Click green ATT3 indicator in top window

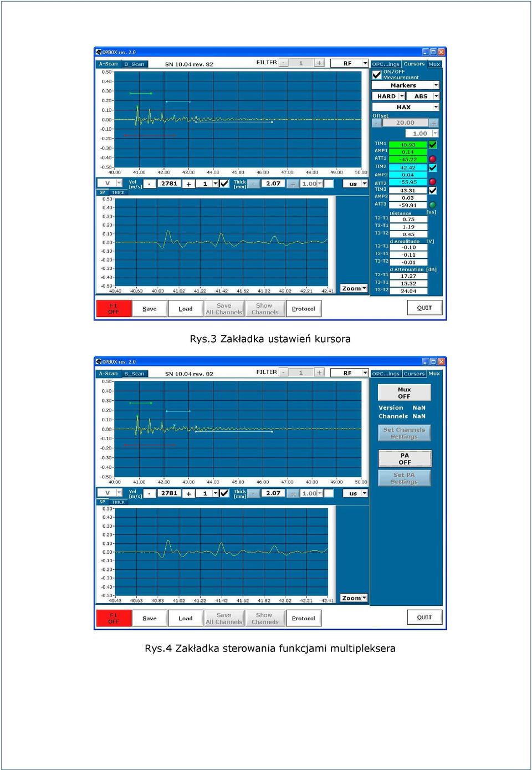click(x=433, y=205)
